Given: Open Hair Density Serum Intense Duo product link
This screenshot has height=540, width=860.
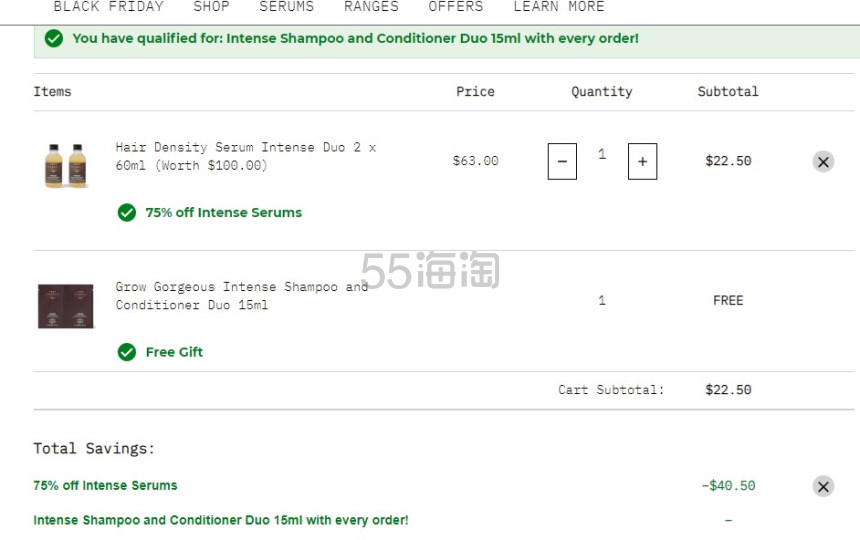Looking at the screenshot, I should pyautogui.click(x=246, y=156).
